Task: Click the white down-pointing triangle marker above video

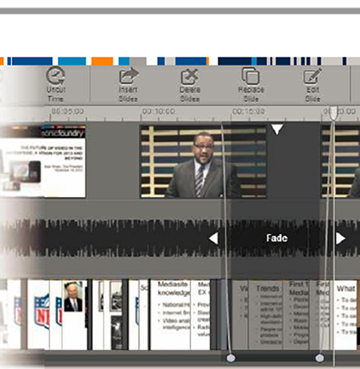Action: 277,129
